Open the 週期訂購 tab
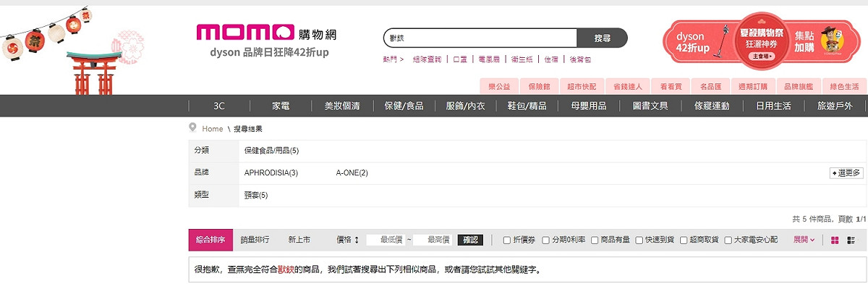Viewport: 868px width, 284px height. pyautogui.click(x=753, y=86)
